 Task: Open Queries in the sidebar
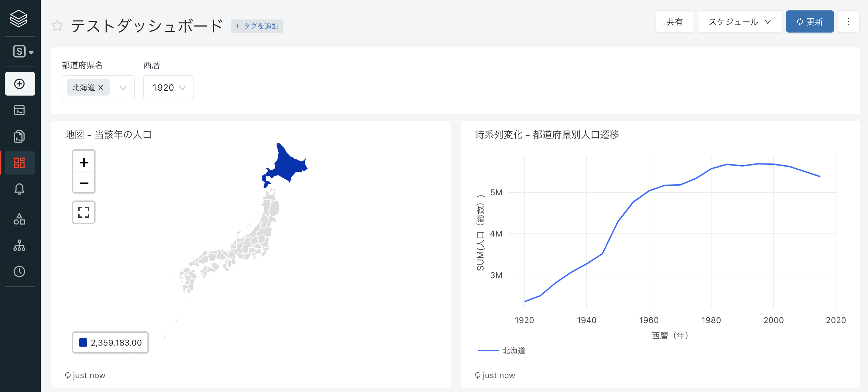tap(19, 136)
